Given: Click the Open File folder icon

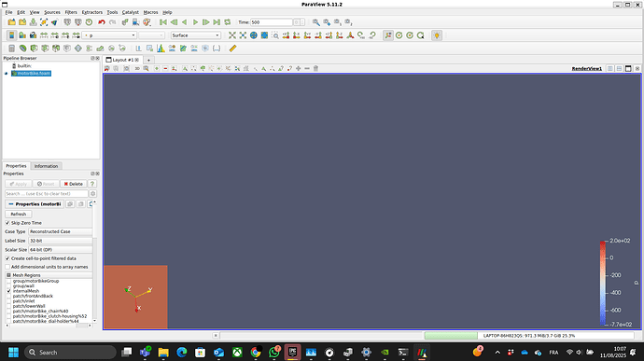Looking at the screenshot, I should point(11,22).
